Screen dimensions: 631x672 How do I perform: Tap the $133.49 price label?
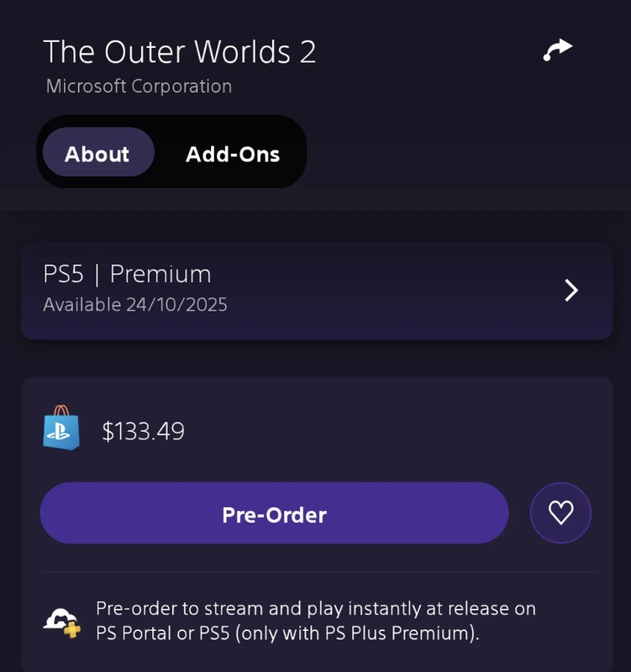[x=143, y=432]
